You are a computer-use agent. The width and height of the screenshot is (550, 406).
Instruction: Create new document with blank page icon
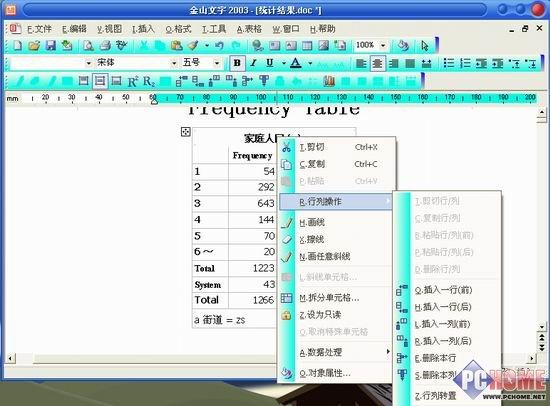point(18,45)
